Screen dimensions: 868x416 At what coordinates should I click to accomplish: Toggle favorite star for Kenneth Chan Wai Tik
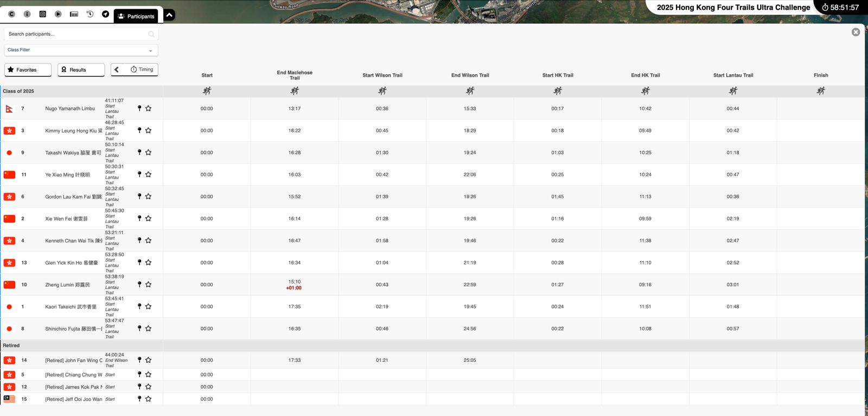148,241
